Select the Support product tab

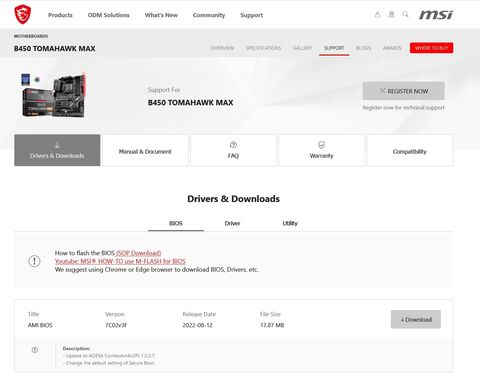pyautogui.click(x=334, y=48)
